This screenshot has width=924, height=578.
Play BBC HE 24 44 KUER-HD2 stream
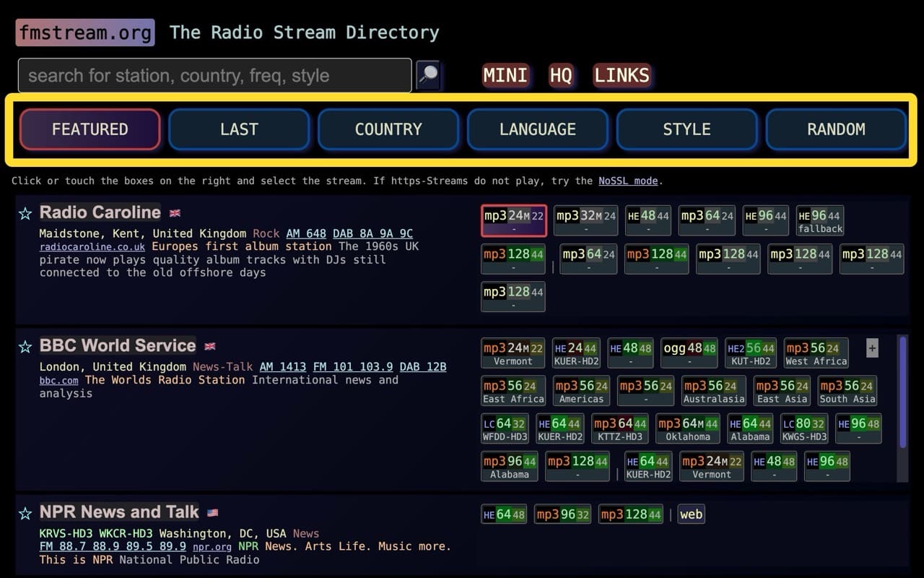[x=576, y=353]
